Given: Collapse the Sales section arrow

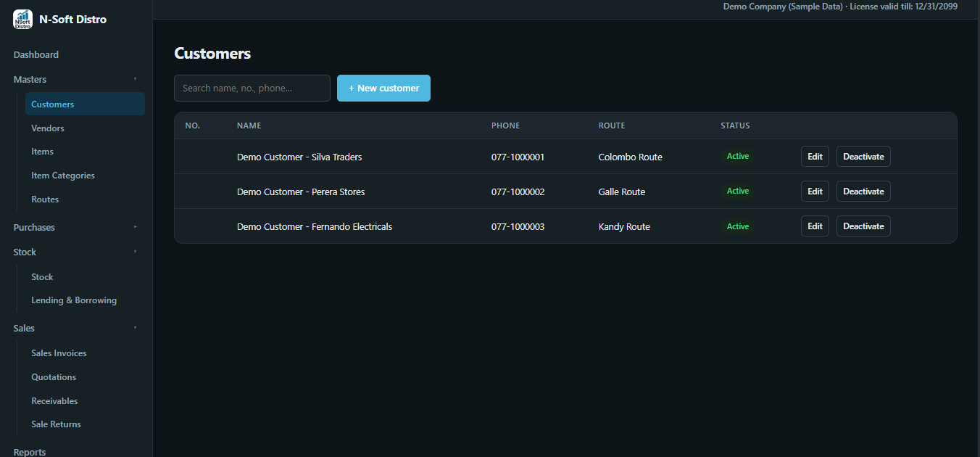Looking at the screenshot, I should 135,328.
